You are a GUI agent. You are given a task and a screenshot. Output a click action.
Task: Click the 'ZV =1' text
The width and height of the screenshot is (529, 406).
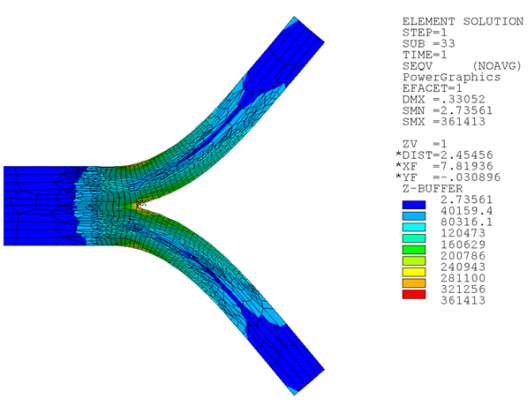pos(424,144)
